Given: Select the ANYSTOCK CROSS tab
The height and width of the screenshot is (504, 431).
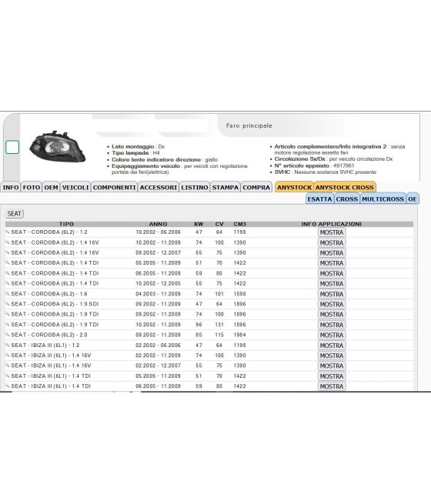Looking at the screenshot, I should 345,188.
